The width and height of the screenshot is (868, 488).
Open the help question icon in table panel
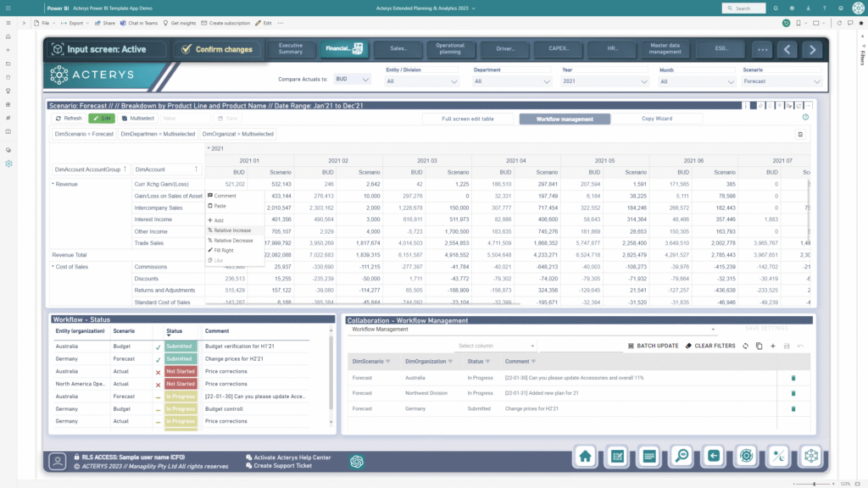click(x=805, y=117)
